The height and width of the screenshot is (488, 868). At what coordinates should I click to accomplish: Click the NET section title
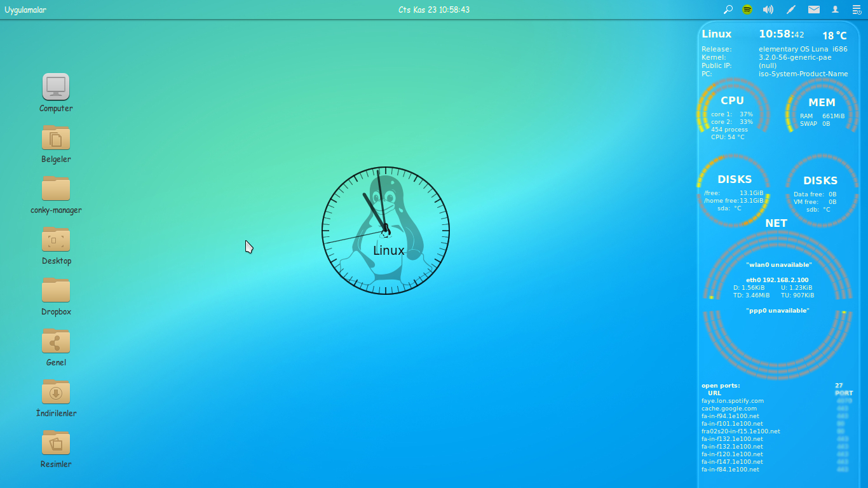point(776,224)
